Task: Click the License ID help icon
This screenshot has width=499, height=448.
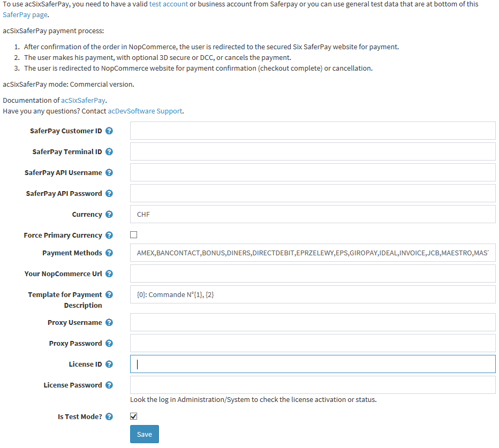Action: 109,365
